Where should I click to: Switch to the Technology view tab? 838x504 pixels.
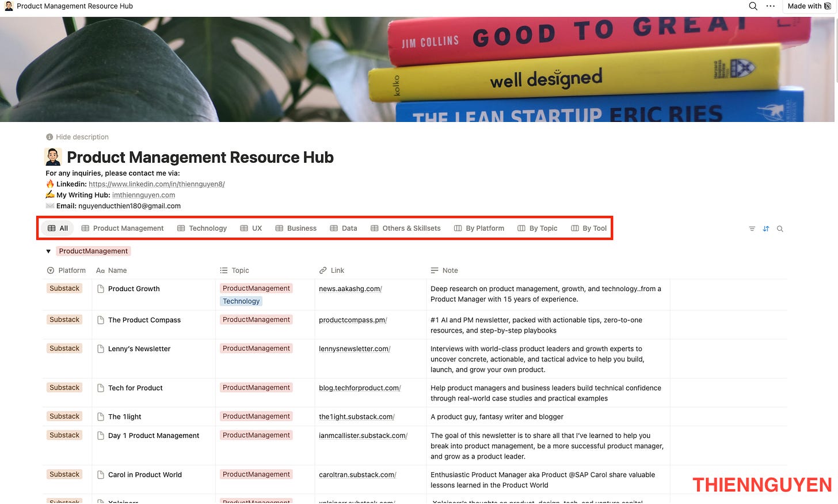click(202, 228)
